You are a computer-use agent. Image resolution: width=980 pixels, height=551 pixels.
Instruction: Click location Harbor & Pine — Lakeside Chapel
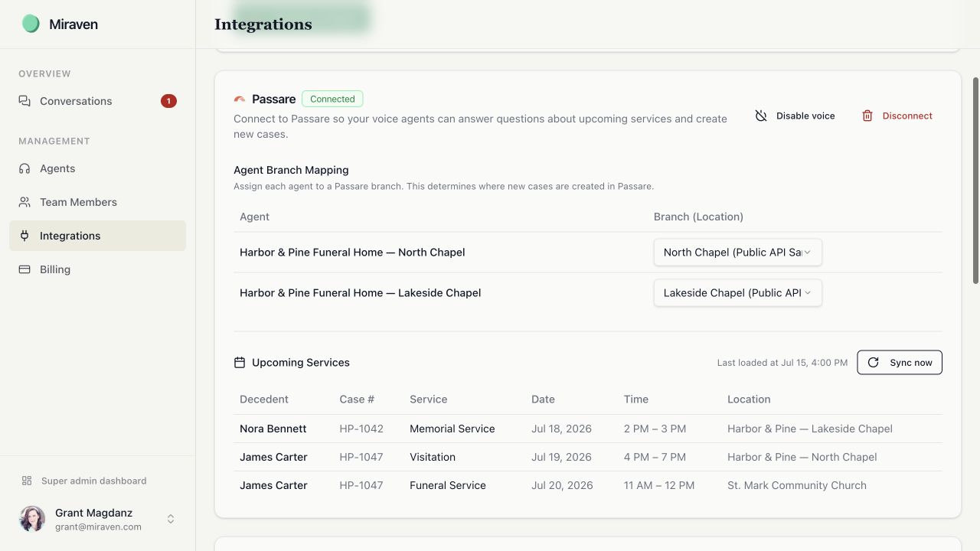click(810, 429)
